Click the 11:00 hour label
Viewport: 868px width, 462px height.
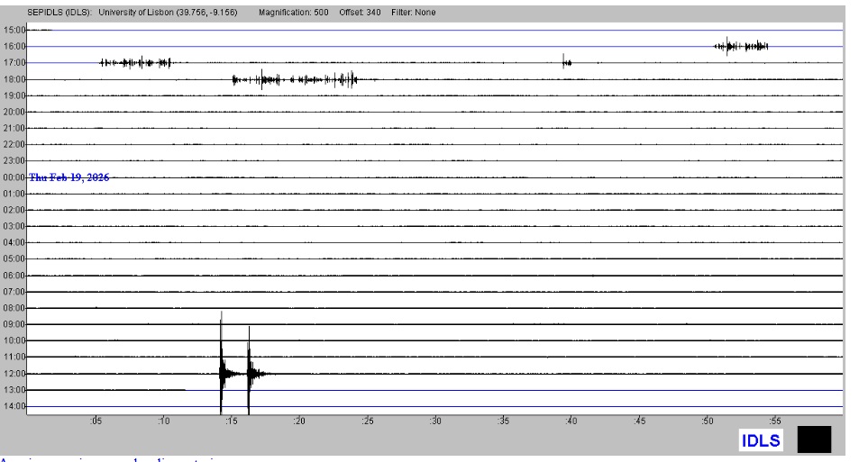click(x=14, y=357)
